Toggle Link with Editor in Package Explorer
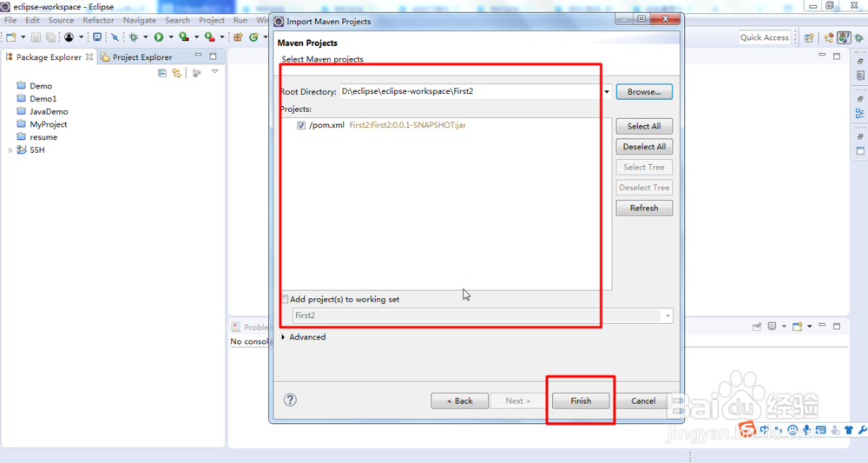The image size is (868, 463). [x=176, y=73]
